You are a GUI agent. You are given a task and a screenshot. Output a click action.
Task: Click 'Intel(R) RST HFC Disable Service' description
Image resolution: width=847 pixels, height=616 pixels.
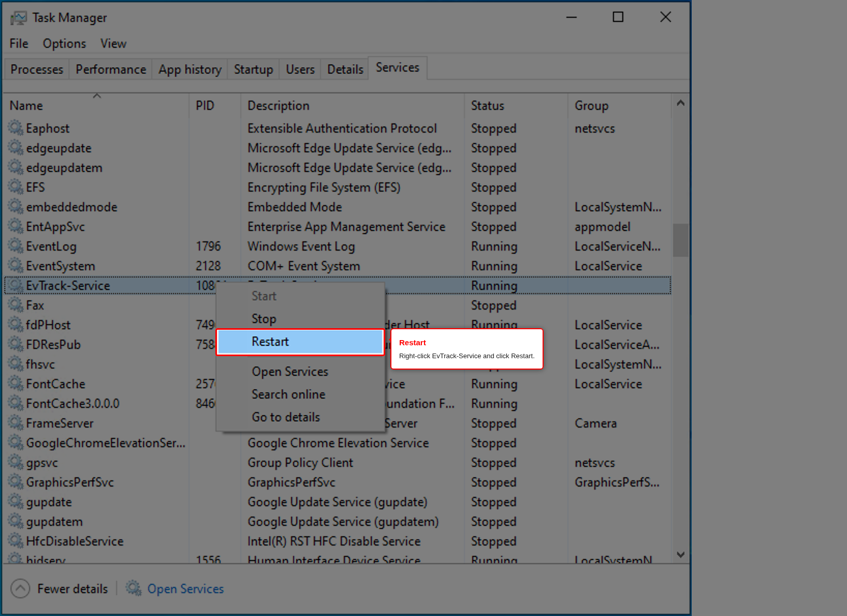pyautogui.click(x=334, y=541)
